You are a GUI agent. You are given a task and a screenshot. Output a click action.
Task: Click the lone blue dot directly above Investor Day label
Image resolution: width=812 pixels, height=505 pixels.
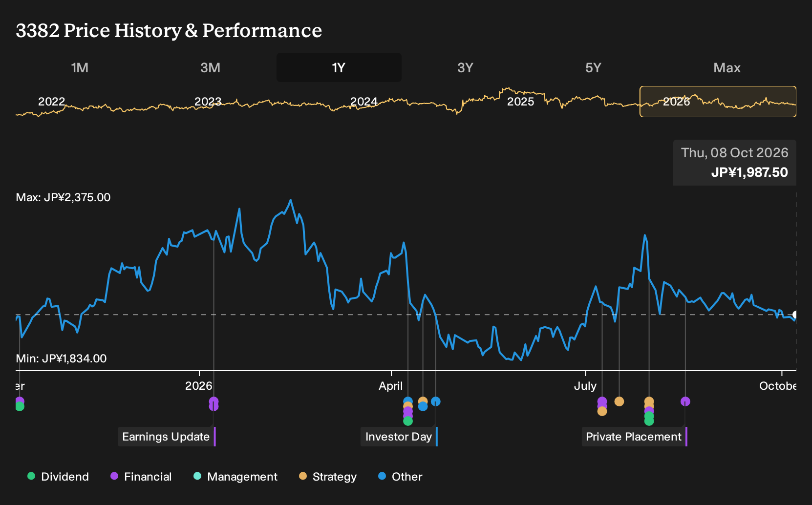436,401
